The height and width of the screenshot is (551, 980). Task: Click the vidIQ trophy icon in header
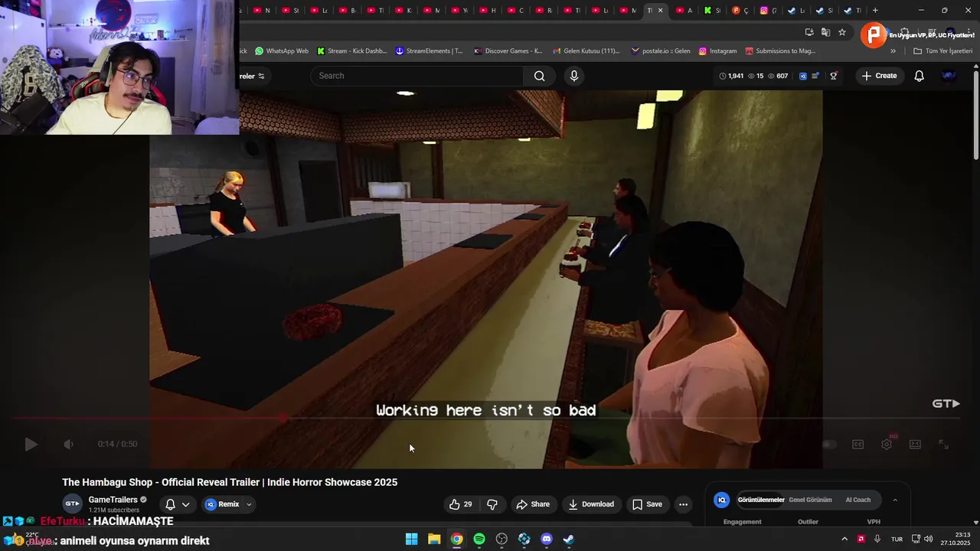[834, 76]
